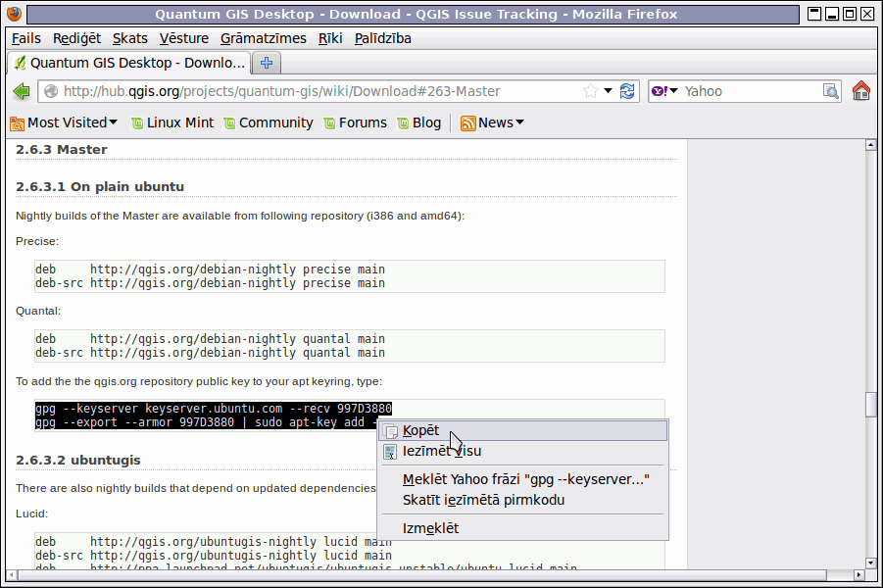Click the vertical scrollbar up arrow
883x588 pixels.
click(870, 145)
